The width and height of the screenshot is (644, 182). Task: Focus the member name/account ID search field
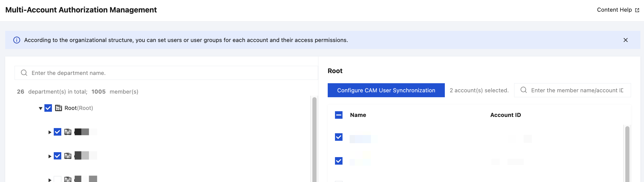(x=573, y=90)
